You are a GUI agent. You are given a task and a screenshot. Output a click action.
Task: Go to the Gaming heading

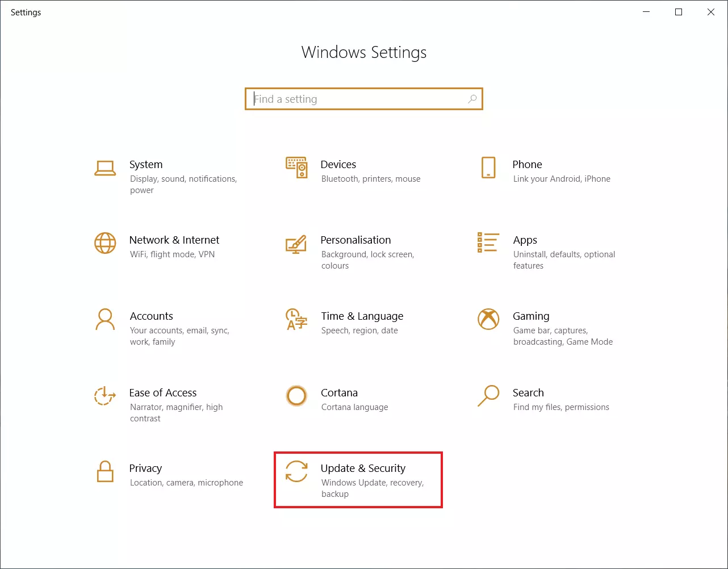click(x=531, y=316)
